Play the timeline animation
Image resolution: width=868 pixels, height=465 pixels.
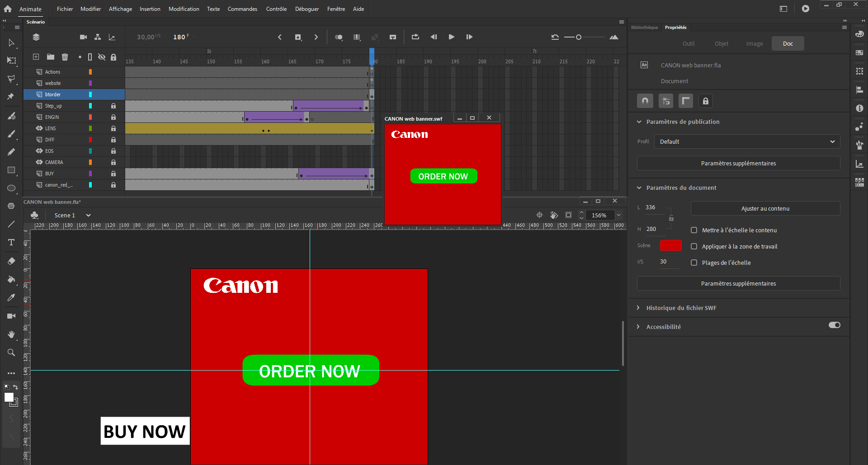451,37
